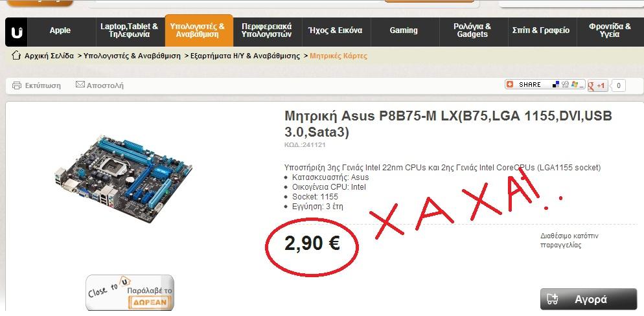The width and height of the screenshot is (644, 316).
Task: Click the printer icon beside Εκτύπωση
Action: coord(17,85)
